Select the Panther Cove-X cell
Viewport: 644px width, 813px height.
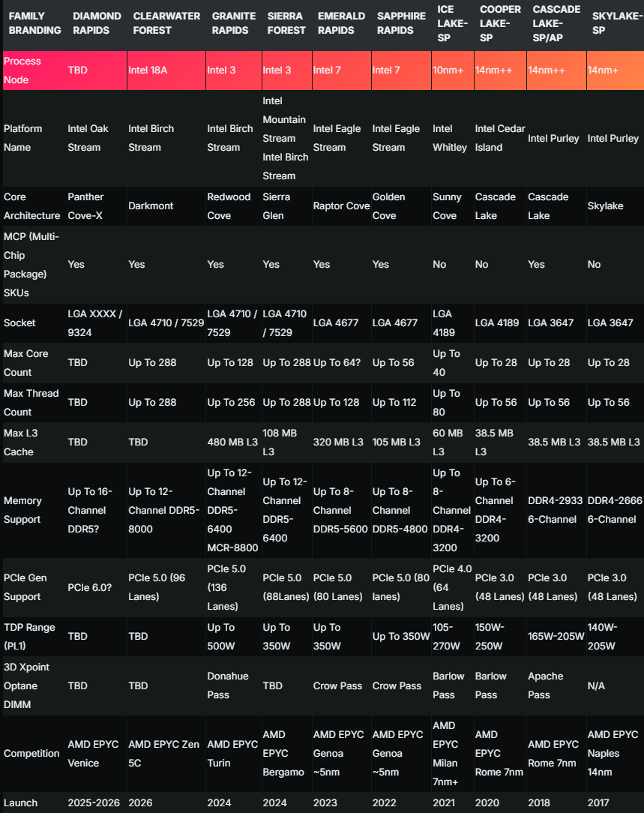97,206
